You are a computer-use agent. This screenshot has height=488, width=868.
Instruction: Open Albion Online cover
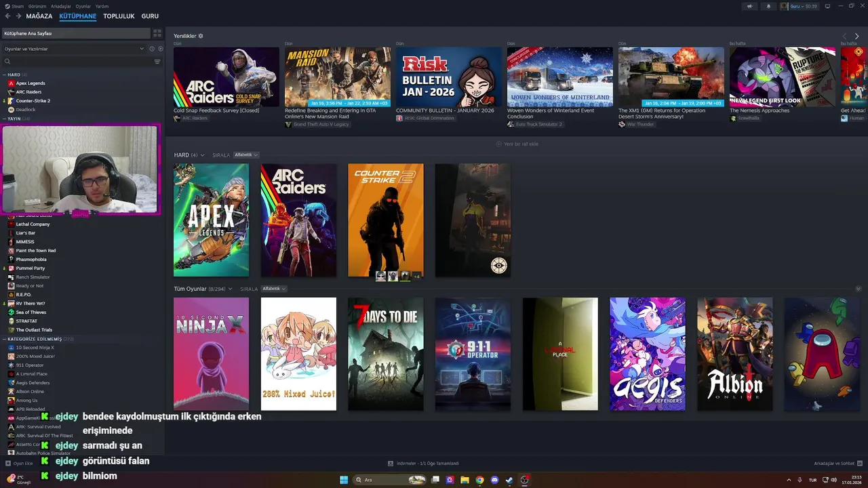click(x=735, y=354)
